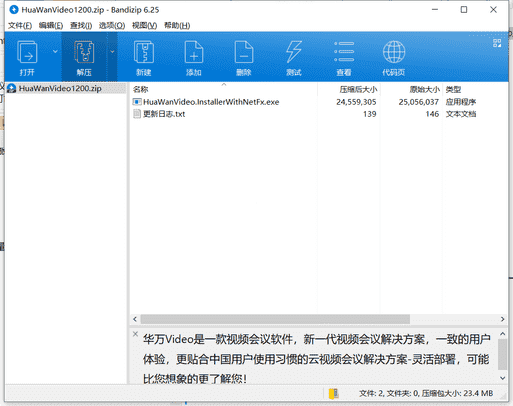Click the View (查看) list icon
This screenshot has height=406, width=513.
[x=344, y=52]
